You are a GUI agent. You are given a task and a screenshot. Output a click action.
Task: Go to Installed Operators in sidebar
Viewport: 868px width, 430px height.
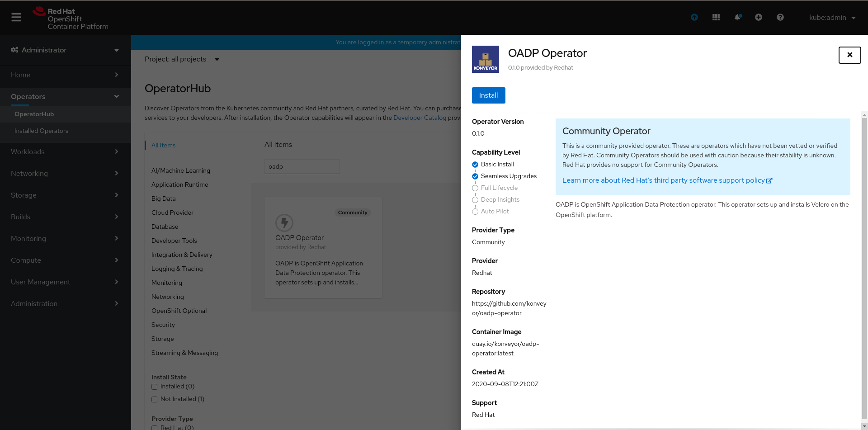pyautogui.click(x=66, y=131)
